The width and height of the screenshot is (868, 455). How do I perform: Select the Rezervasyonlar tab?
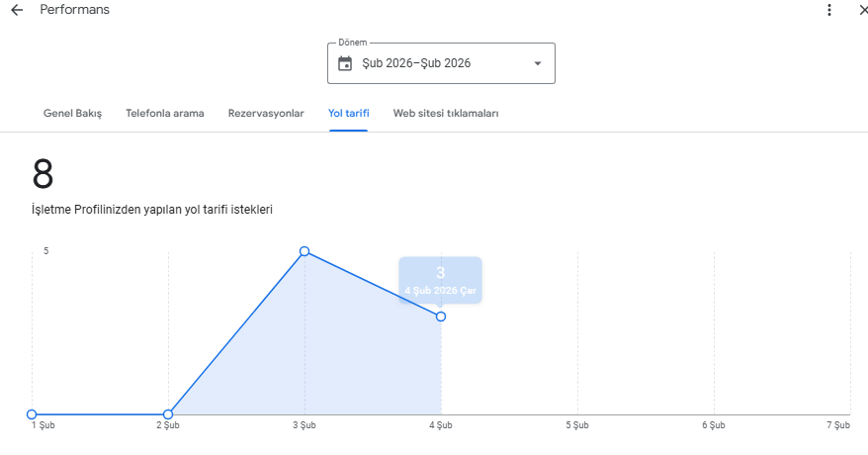pyautogui.click(x=266, y=114)
